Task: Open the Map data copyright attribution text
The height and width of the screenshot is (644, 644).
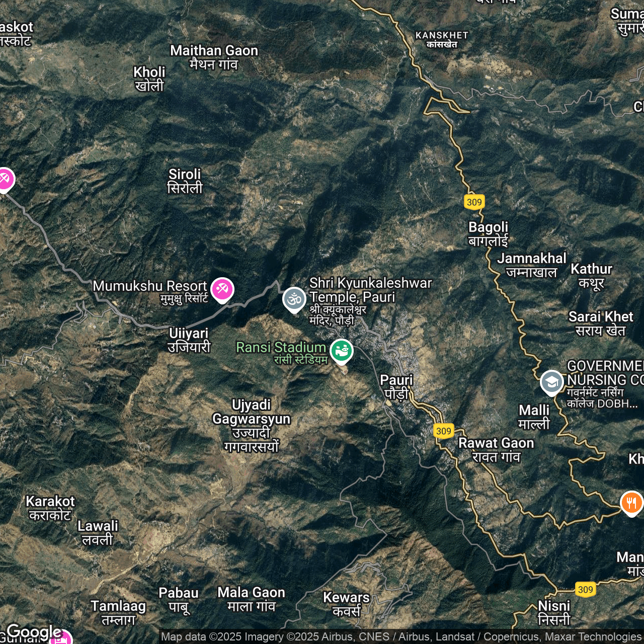Action: [401, 637]
